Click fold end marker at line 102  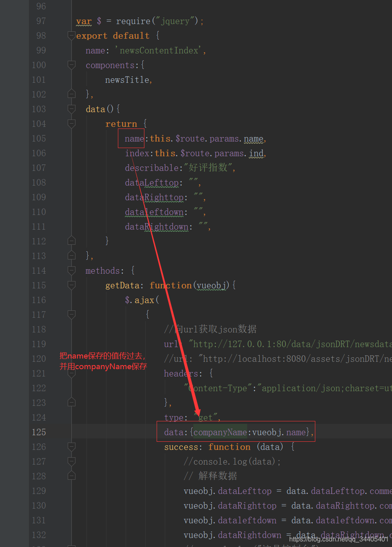(x=71, y=94)
